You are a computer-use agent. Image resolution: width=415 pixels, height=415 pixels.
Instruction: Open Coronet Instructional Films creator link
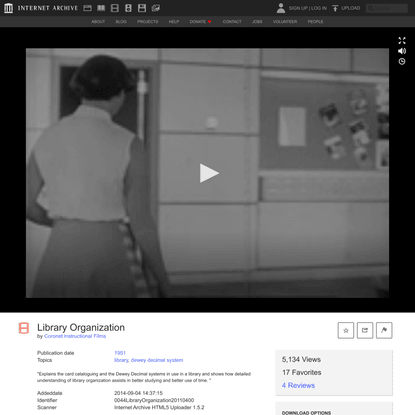click(x=75, y=336)
